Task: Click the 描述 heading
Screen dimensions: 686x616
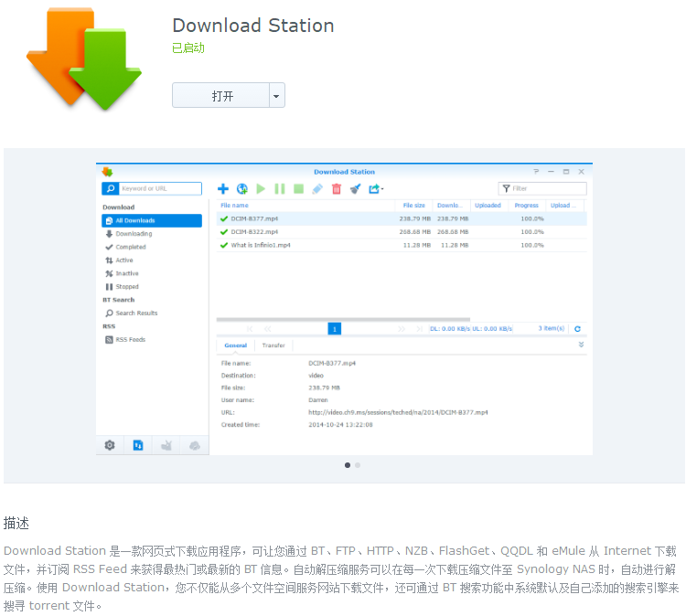Action: [x=16, y=523]
